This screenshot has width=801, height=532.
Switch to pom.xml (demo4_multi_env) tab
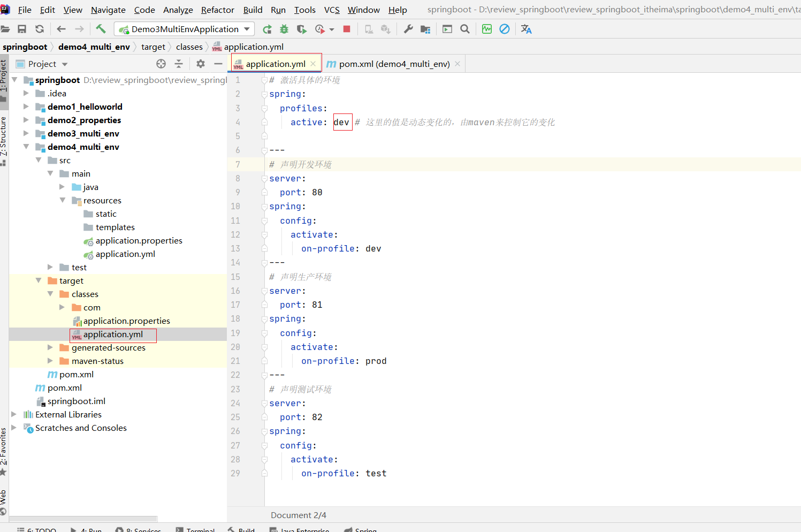394,64
